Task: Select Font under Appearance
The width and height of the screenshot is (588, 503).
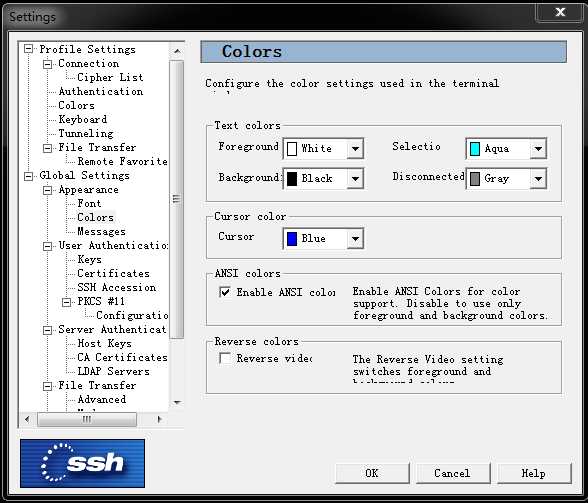Action: (89, 203)
